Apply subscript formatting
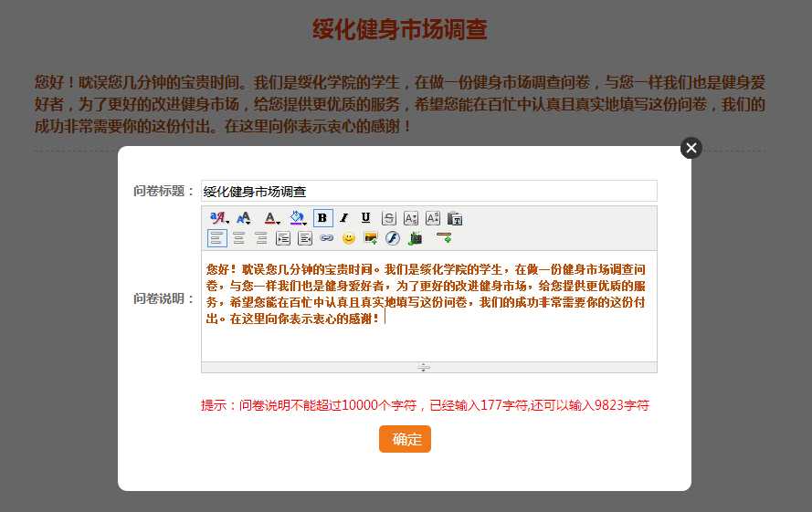This screenshot has width=812, height=512. point(411,218)
